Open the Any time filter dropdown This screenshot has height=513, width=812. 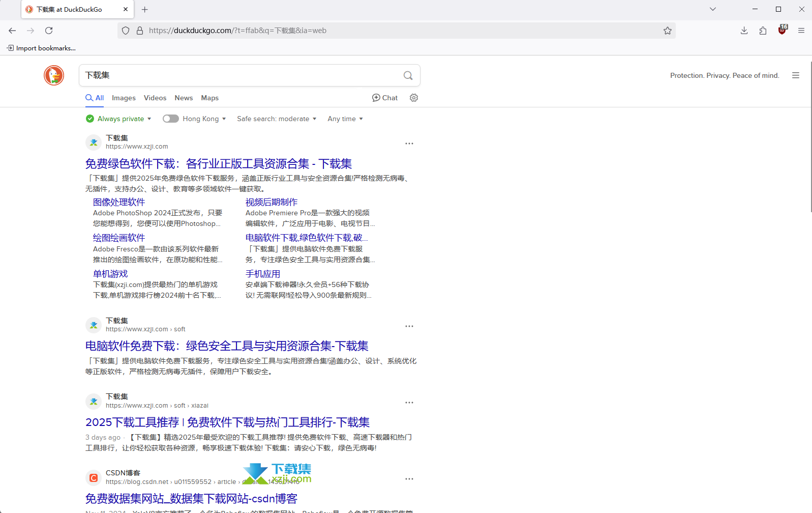coord(345,119)
